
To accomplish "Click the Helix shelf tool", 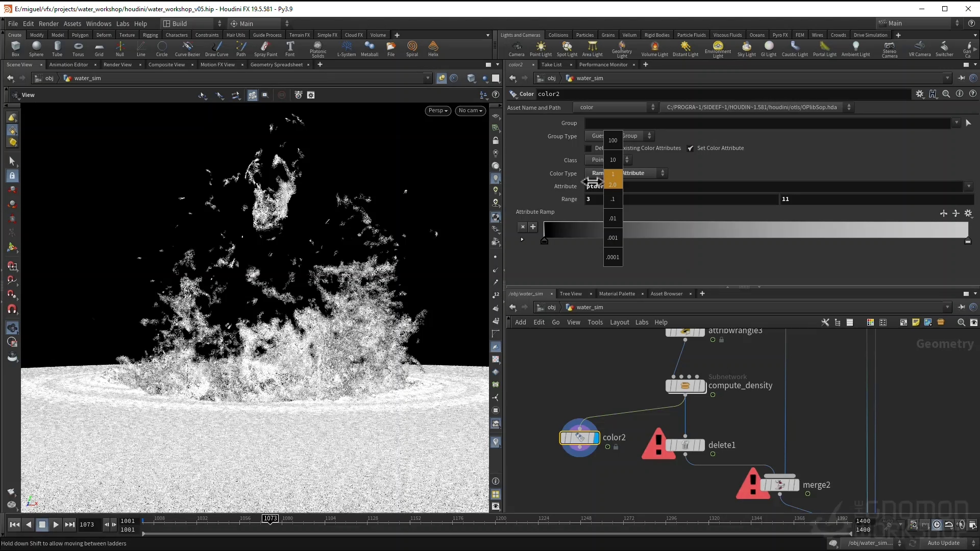I will pyautogui.click(x=433, y=48).
